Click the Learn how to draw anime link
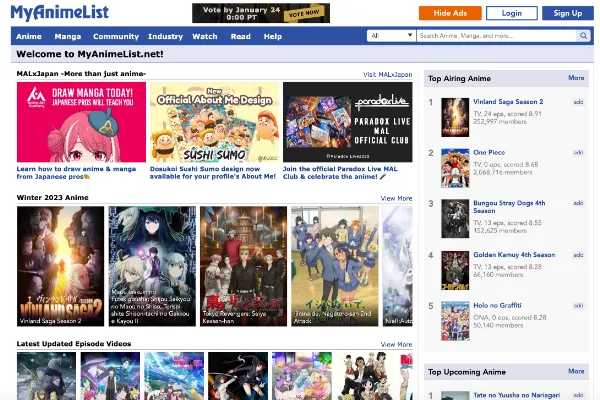 point(76,173)
